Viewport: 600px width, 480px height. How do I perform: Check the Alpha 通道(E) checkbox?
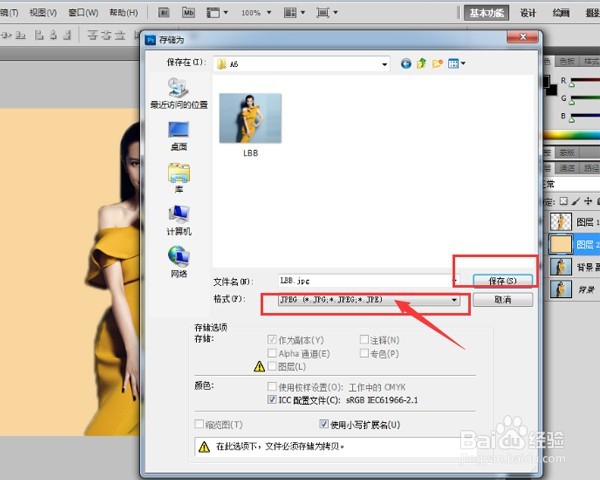(272, 353)
